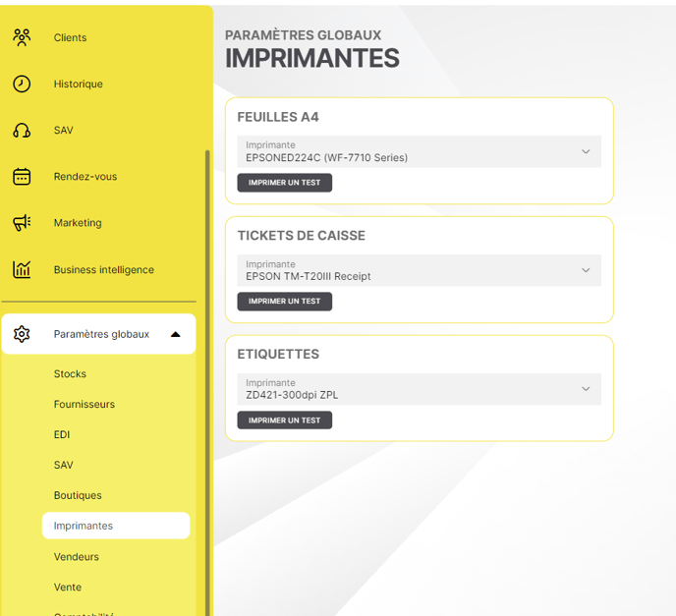Go to Fournisseurs settings
Image resolution: width=676 pixels, height=616 pixels.
tap(84, 404)
